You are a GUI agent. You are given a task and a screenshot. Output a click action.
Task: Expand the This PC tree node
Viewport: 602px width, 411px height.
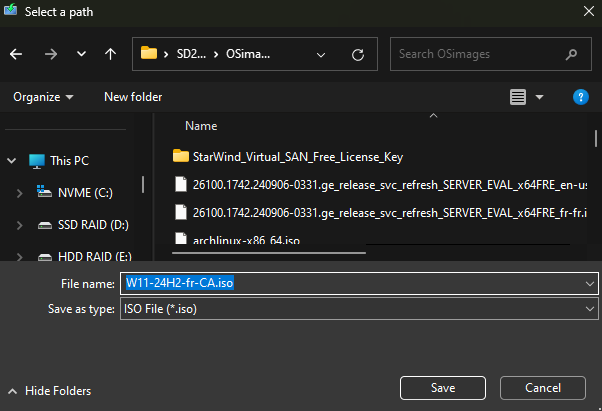[12, 160]
